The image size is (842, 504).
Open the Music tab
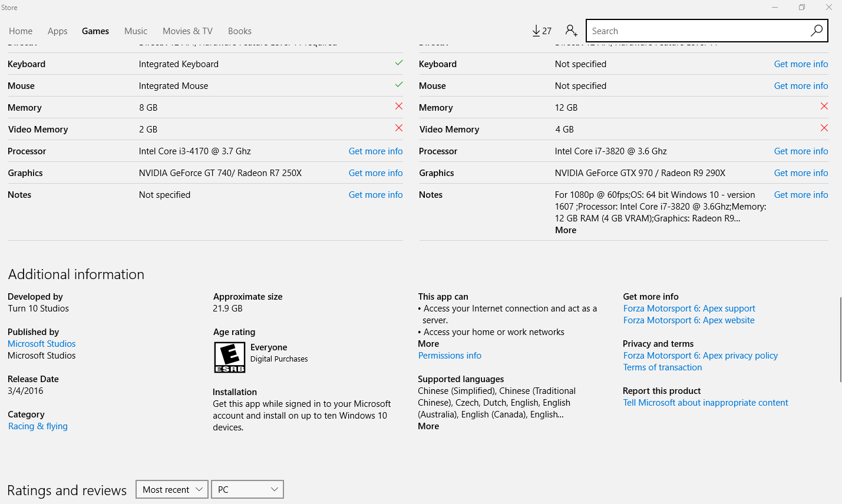point(136,31)
